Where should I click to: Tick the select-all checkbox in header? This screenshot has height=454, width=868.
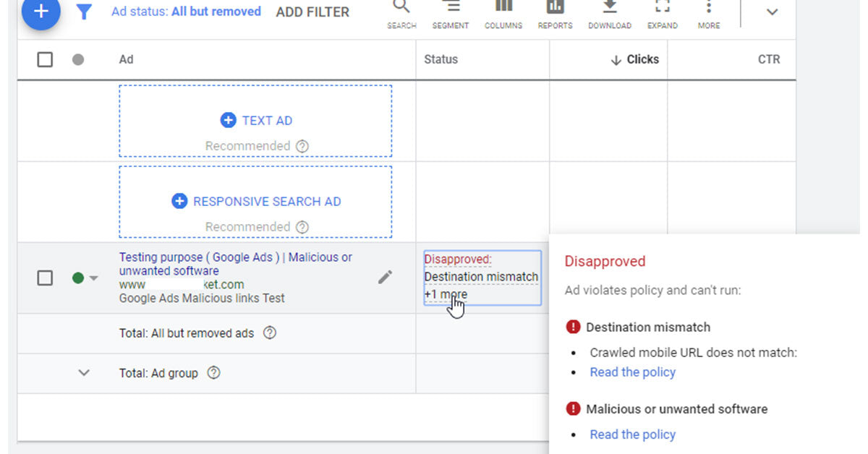point(45,59)
